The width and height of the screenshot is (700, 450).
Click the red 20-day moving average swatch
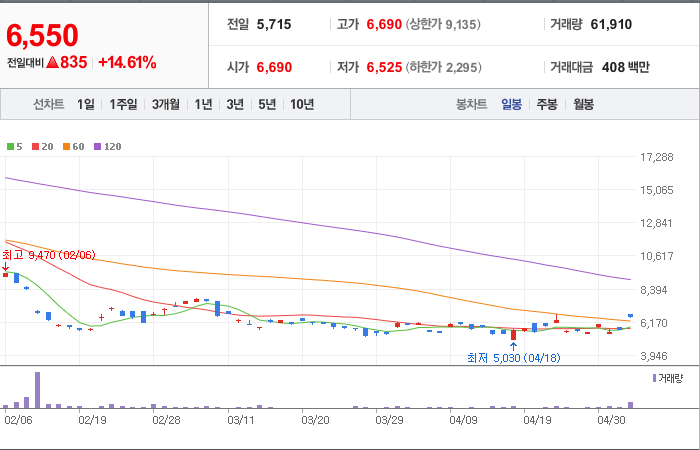click(x=35, y=146)
